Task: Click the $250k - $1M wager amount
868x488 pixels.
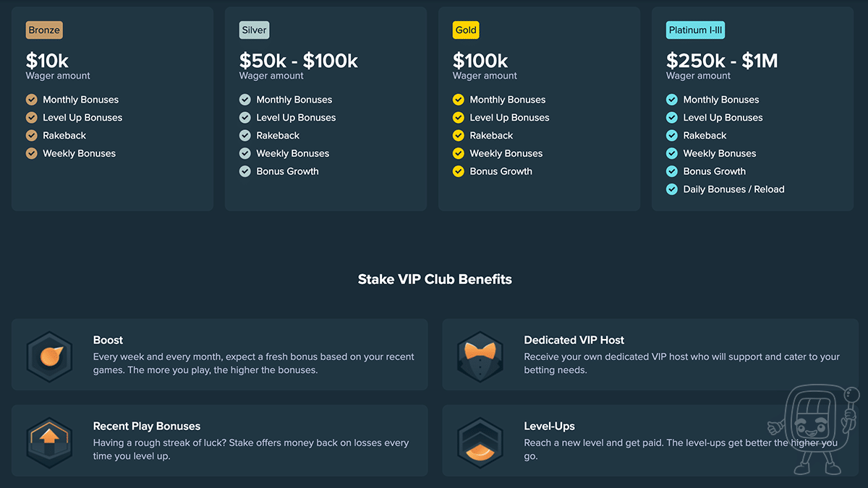Action: tap(721, 61)
